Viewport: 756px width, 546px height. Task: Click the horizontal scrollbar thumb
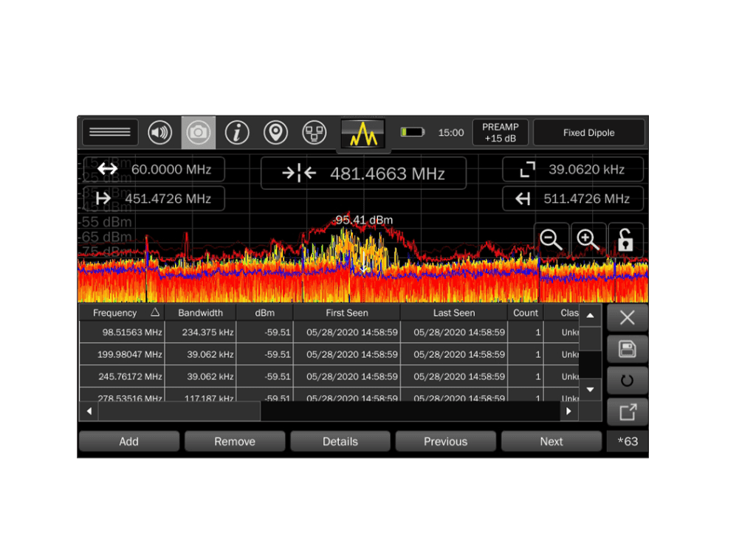tap(179, 411)
